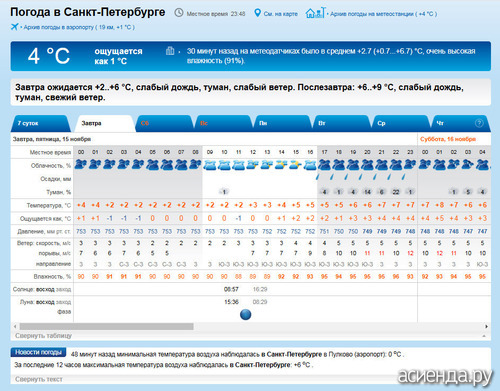Click the Туман, % row label
The width and height of the screenshot is (500, 391).
click(x=59, y=192)
